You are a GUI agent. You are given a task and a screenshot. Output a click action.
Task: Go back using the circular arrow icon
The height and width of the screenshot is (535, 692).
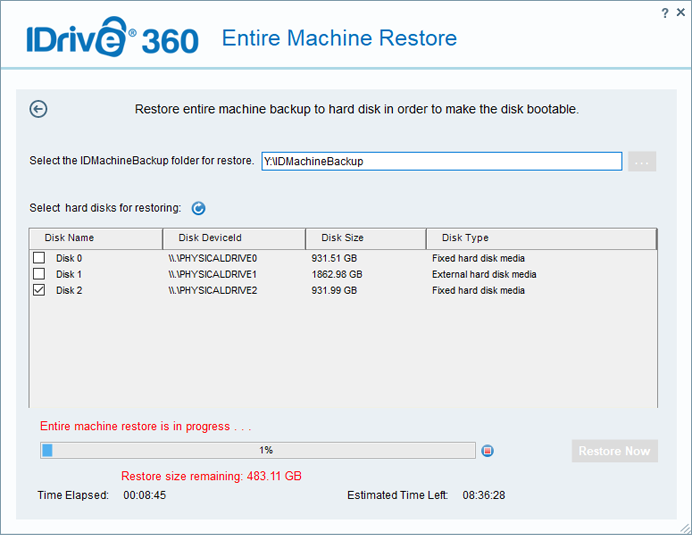tap(38, 109)
